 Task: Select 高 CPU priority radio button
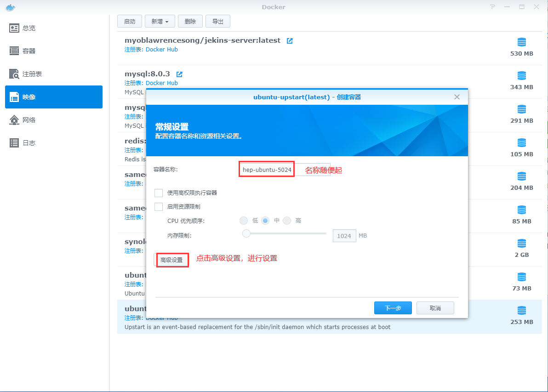[x=287, y=221]
